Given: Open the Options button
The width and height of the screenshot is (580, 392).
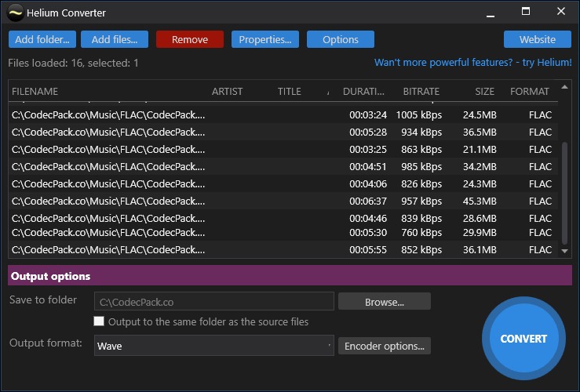Looking at the screenshot, I should [341, 39].
